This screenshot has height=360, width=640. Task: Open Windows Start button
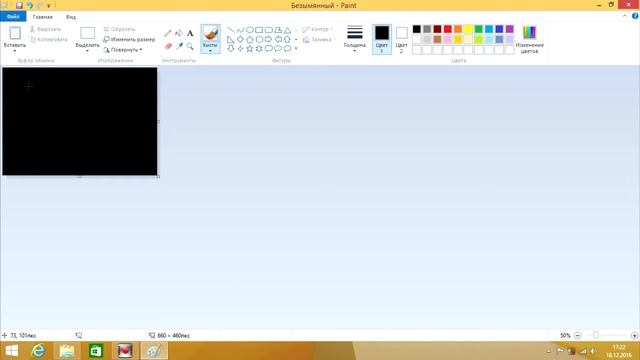pyautogui.click(x=11, y=351)
